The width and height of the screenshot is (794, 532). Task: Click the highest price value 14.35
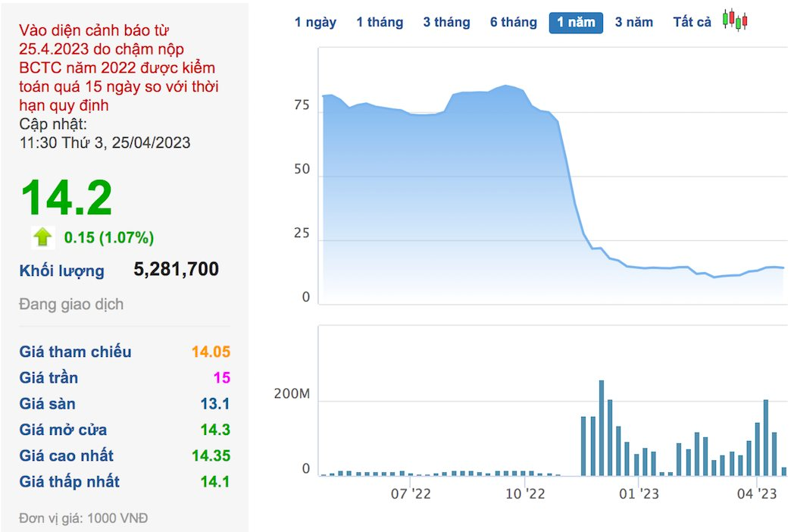211,455
